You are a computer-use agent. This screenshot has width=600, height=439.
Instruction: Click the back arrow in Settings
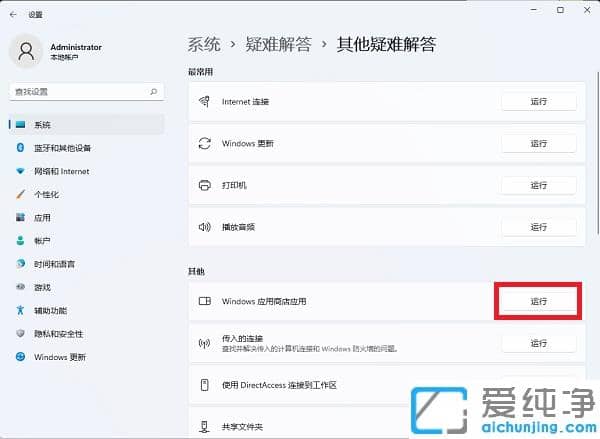(x=13, y=15)
